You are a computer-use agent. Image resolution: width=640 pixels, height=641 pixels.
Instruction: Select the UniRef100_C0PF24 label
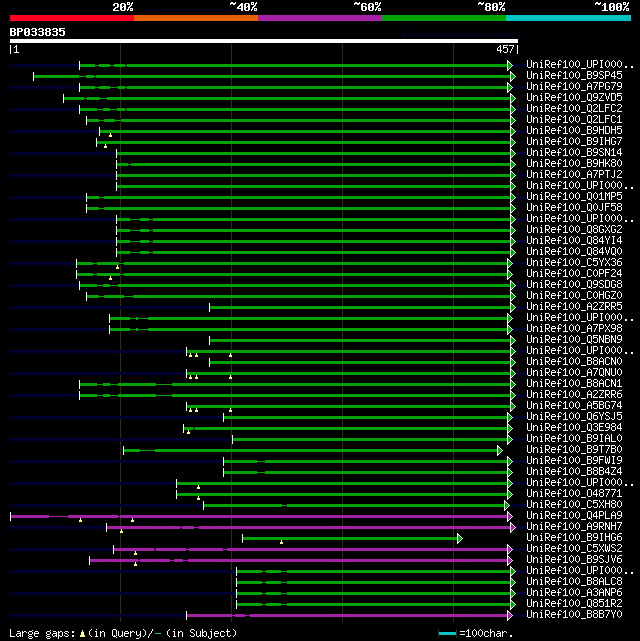coord(574,273)
